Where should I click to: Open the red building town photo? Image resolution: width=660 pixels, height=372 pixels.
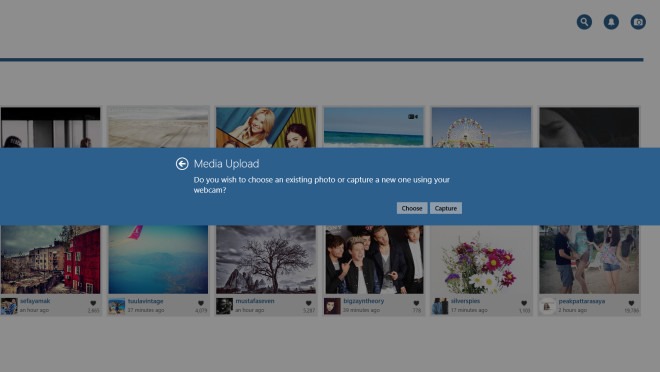point(51,259)
